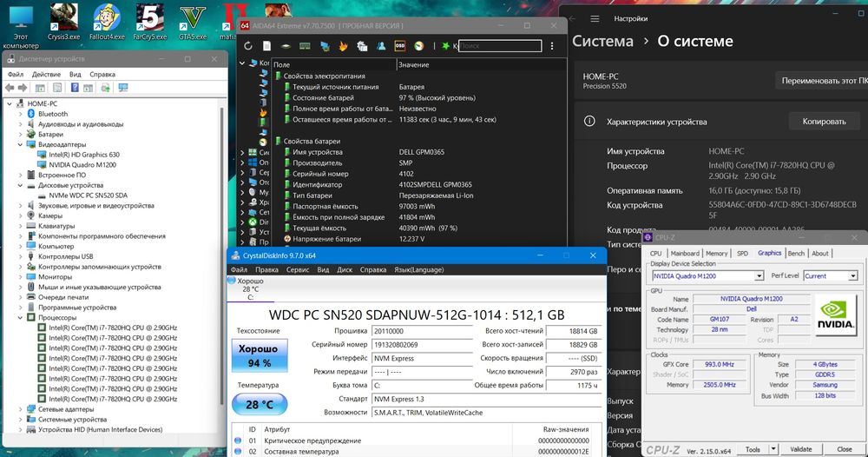This screenshot has height=457, width=868.
Task: Open the Диск menu in CrystalDiskInfo
Action: coord(345,269)
